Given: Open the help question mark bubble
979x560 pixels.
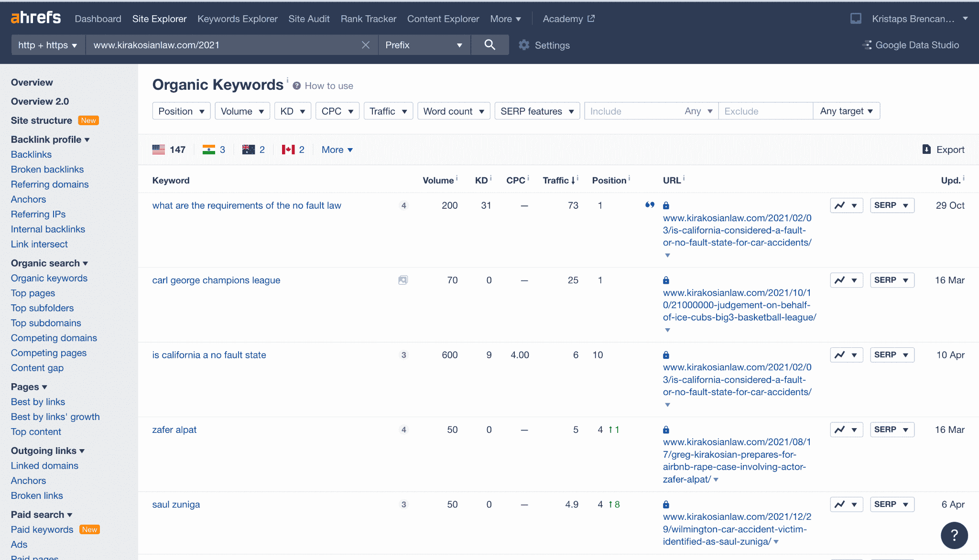Looking at the screenshot, I should (x=954, y=535).
